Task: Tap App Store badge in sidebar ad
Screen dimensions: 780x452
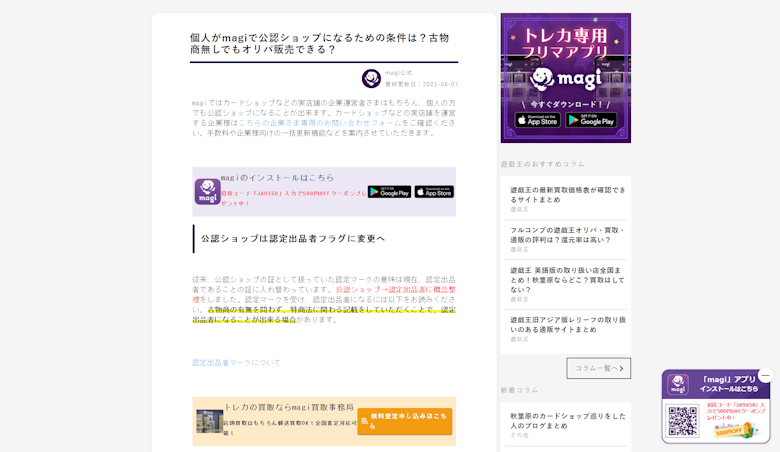Action: 538,120
